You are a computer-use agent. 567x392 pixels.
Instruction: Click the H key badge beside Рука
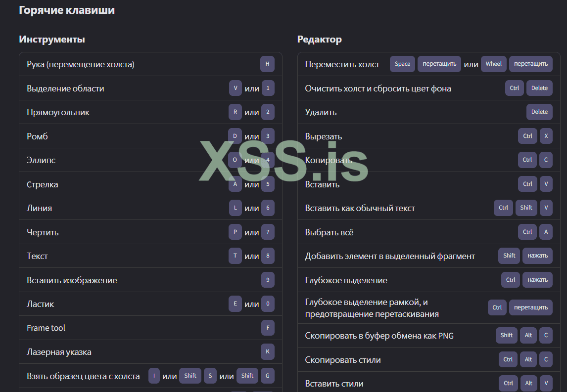267,64
